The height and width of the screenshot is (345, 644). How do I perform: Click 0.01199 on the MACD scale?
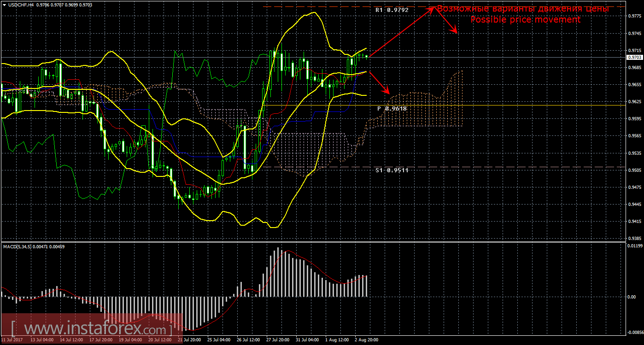(x=636, y=246)
